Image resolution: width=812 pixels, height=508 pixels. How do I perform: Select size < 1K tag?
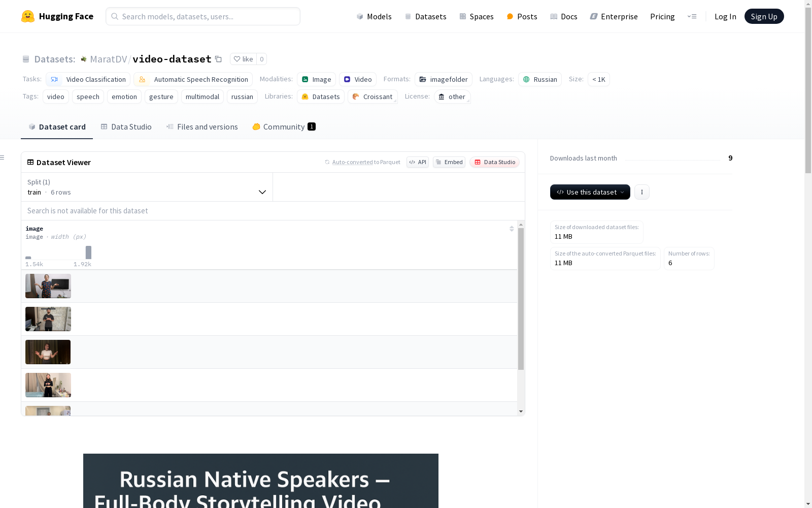point(599,79)
